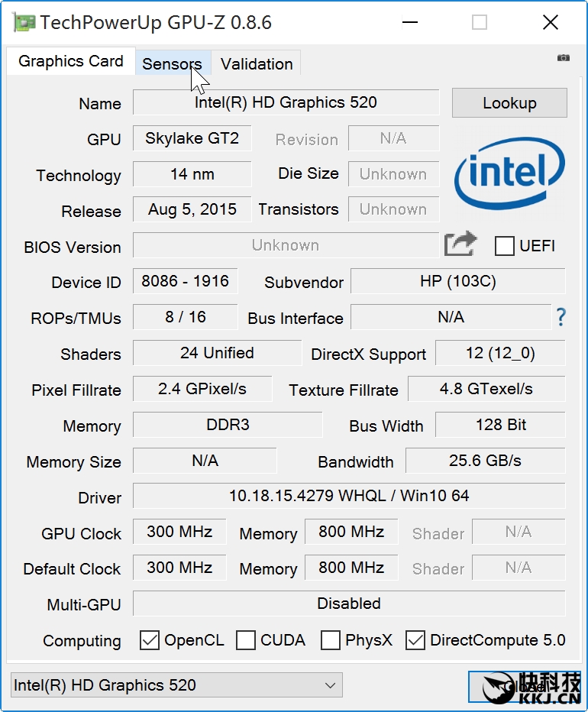Select the Graphics Card tab
The width and height of the screenshot is (588, 712).
tap(71, 62)
